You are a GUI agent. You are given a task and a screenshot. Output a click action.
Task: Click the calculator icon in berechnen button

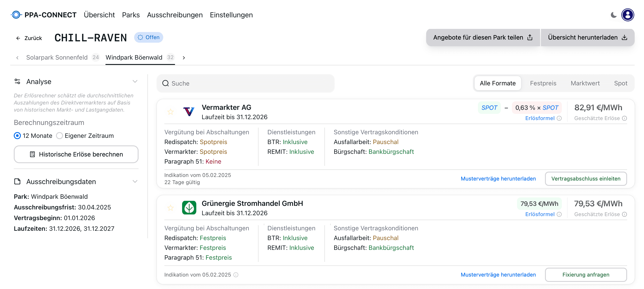click(32, 154)
